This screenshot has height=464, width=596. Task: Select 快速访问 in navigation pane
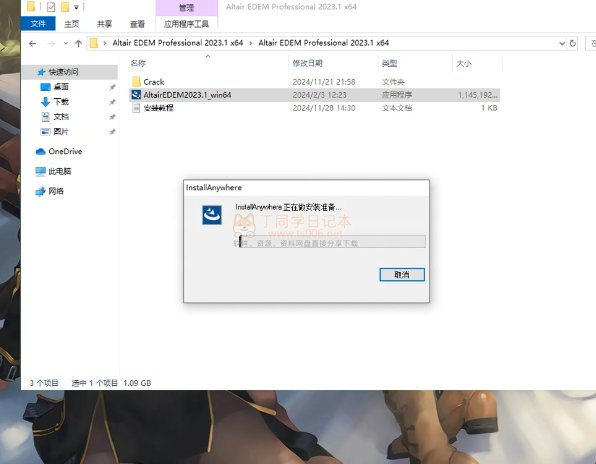[63, 71]
